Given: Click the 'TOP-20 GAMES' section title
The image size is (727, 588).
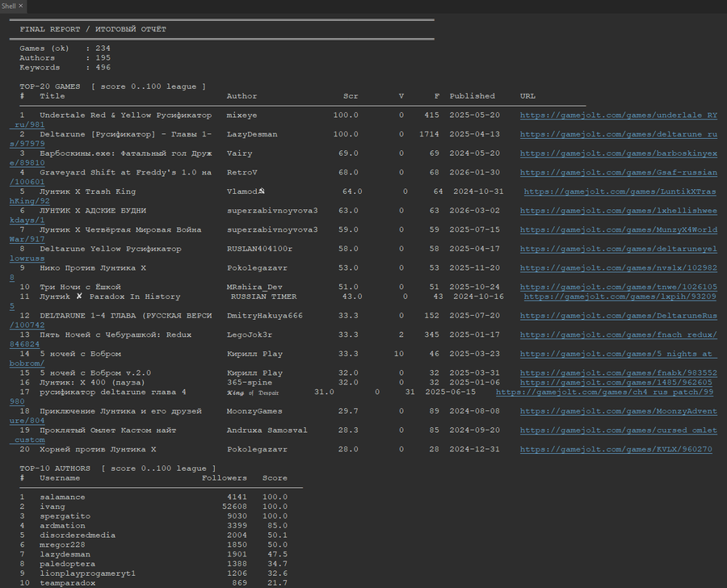Looking at the screenshot, I should pos(49,86).
